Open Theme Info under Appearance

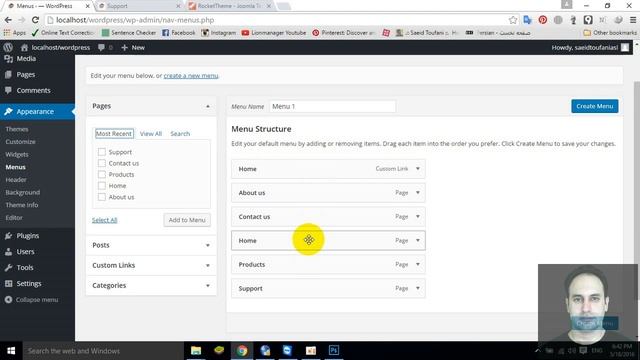22,205
